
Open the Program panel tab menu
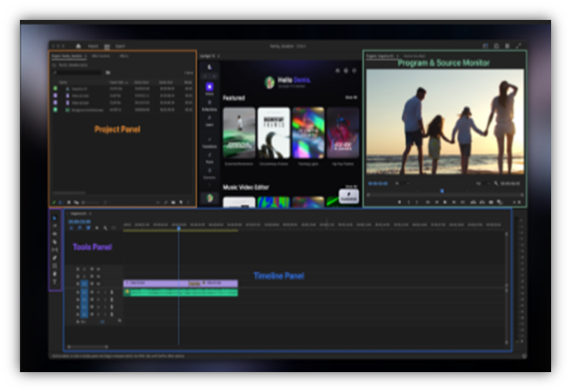pos(398,56)
